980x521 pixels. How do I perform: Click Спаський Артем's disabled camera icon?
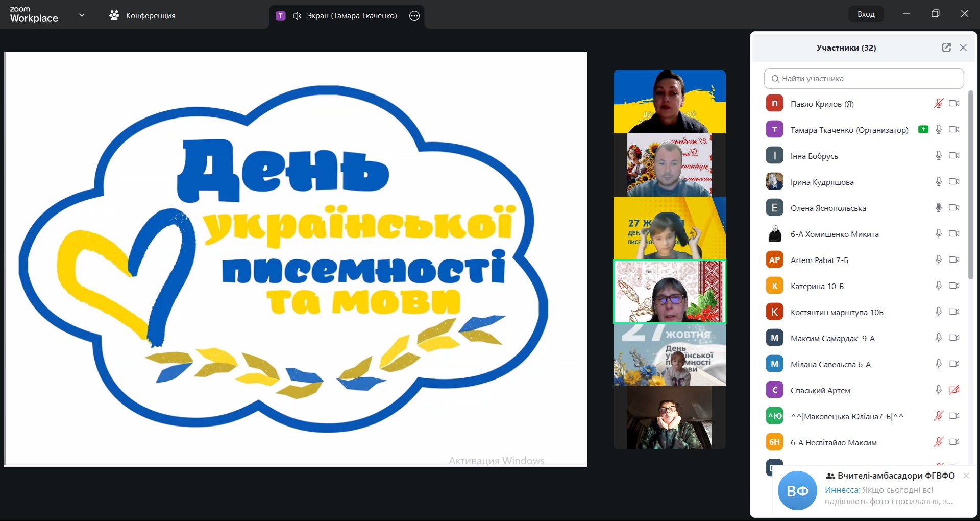coord(953,390)
